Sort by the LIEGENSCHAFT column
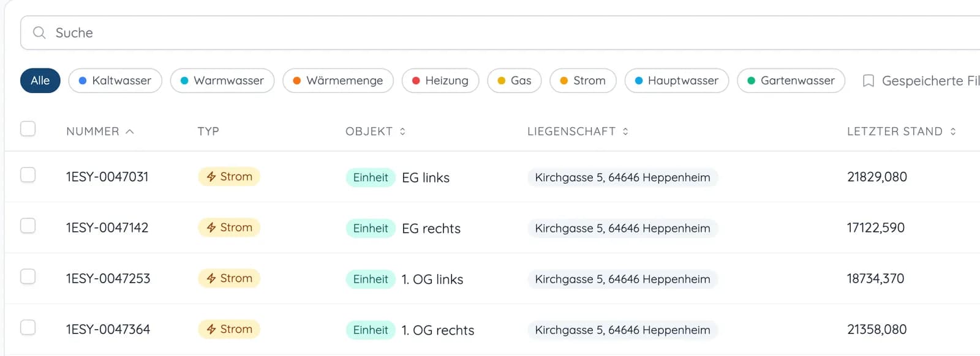The width and height of the screenshot is (980, 356). pos(578,132)
